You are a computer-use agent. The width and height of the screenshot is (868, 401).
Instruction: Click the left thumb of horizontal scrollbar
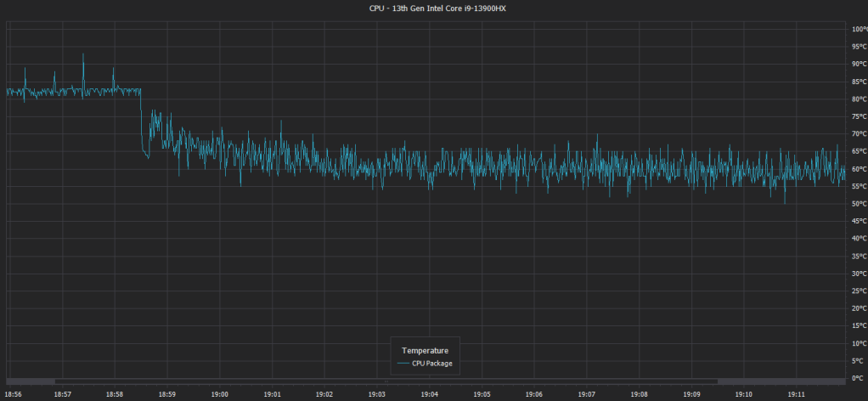click(31, 381)
